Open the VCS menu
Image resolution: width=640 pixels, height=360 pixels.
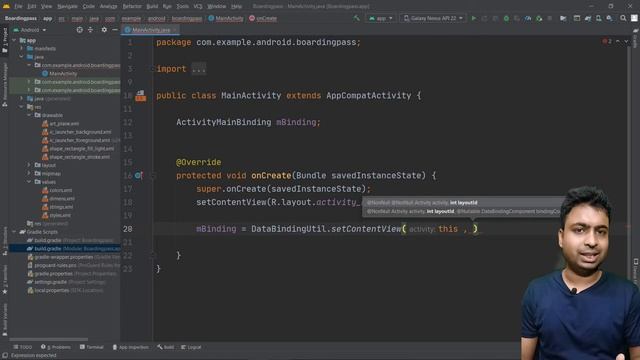198,7
